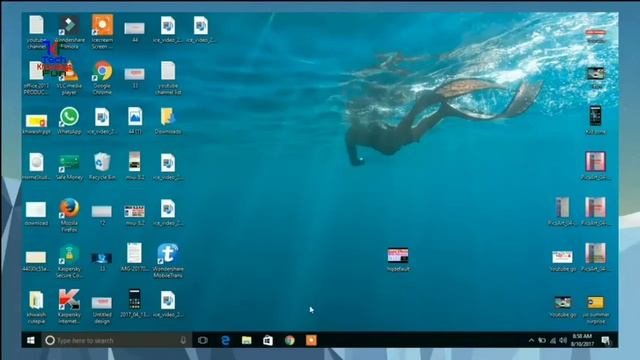Select the office 2013 PRODUC text file
Image resolution: width=640 pixels, height=360 pixels.
tap(36, 78)
